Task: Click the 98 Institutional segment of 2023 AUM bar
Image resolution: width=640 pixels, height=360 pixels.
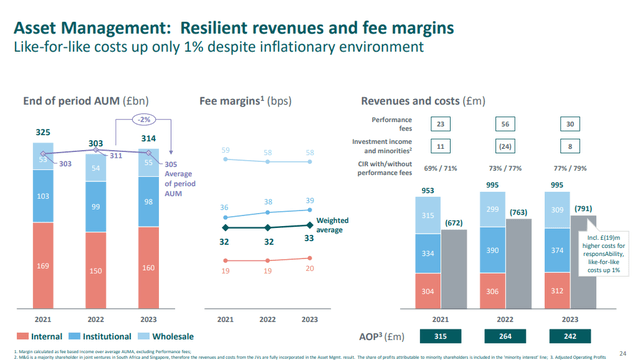Action: pos(149,202)
